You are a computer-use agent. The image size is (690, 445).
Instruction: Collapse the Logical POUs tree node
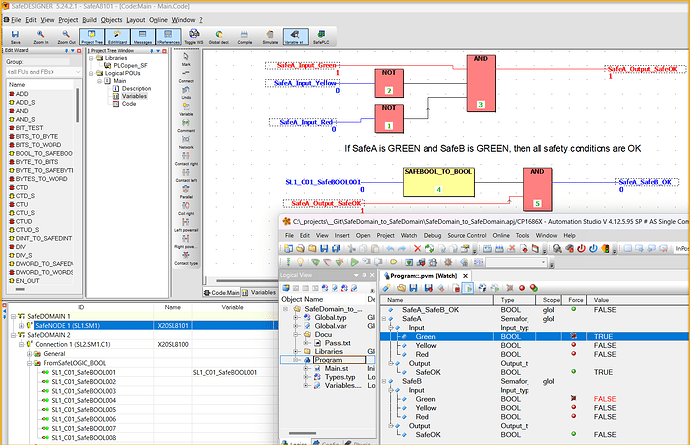click(x=93, y=73)
